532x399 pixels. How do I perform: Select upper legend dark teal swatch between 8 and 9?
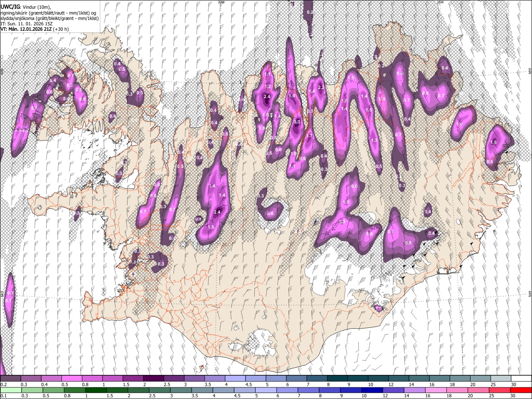click(x=337, y=379)
